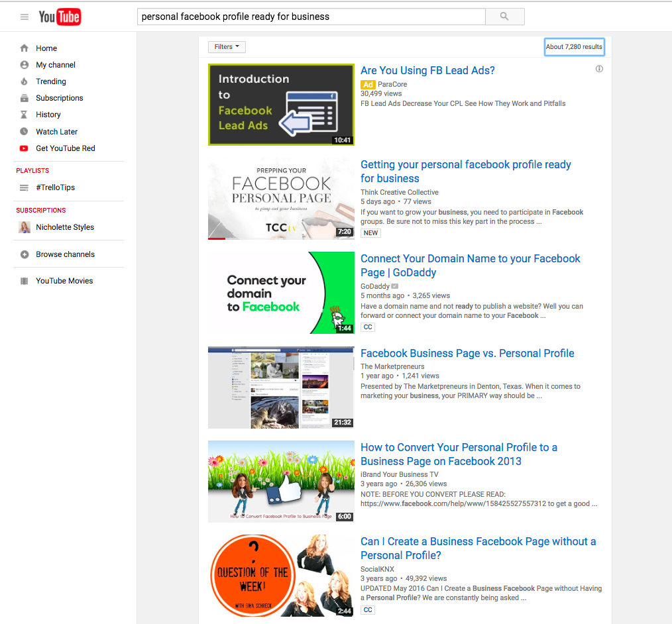Click '3 years ago • 26,306 views' text
Viewport: 672px width, 624px height.
(404, 484)
